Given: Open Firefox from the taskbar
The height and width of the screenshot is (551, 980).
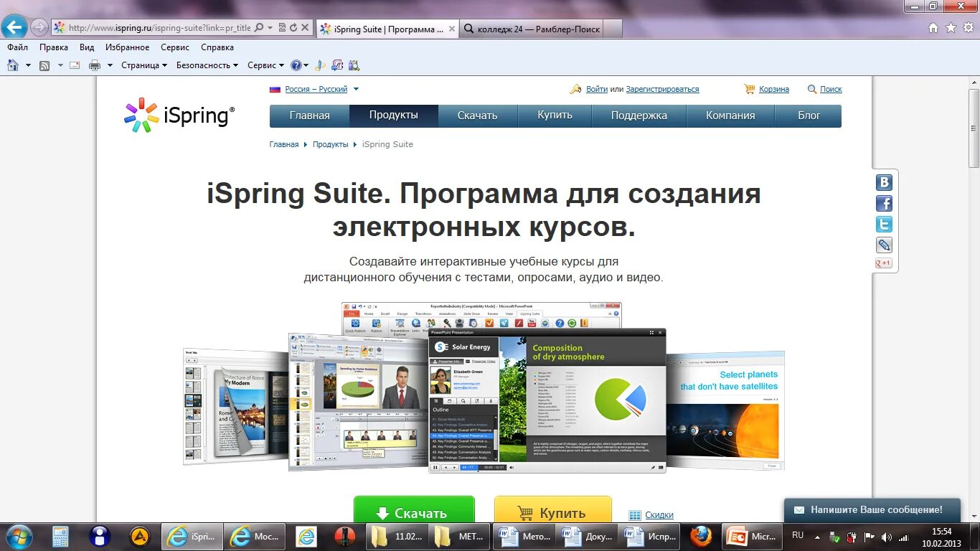Looking at the screenshot, I should [x=701, y=536].
